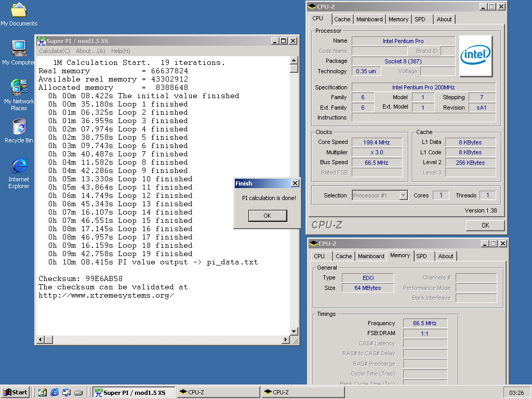The width and height of the screenshot is (532, 399).
Task: Click the PI value output pi_data.txt line
Action: click(x=153, y=262)
